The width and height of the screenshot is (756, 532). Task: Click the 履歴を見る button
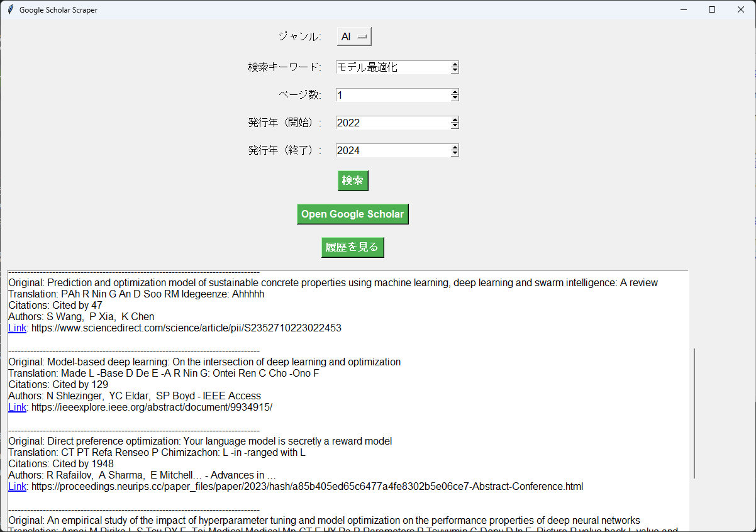point(353,247)
